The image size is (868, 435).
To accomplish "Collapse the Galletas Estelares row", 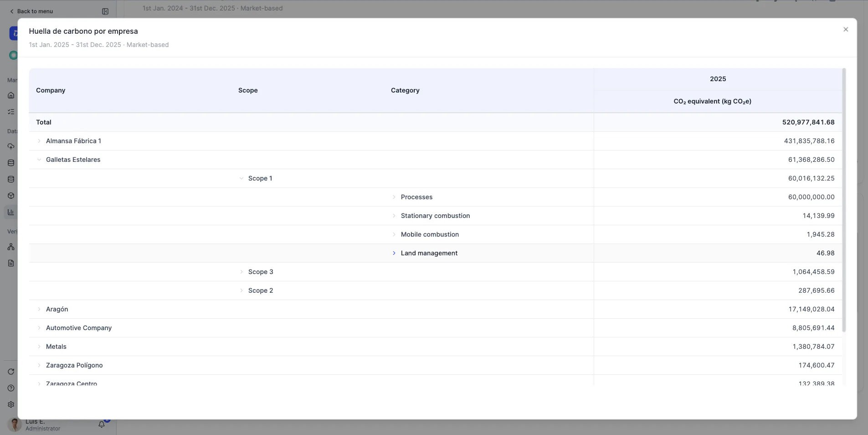I will coord(39,160).
